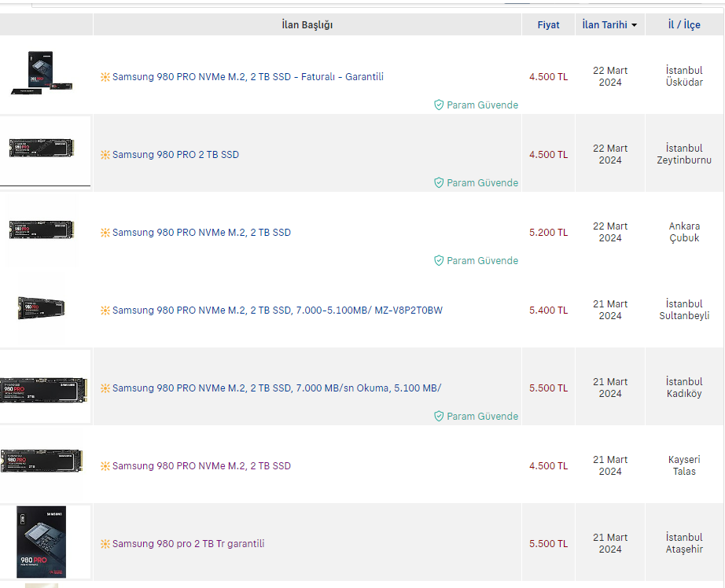Click the star icon beside the Faturalı – Garantili listing

pyautogui.click(x=105, y=77)
